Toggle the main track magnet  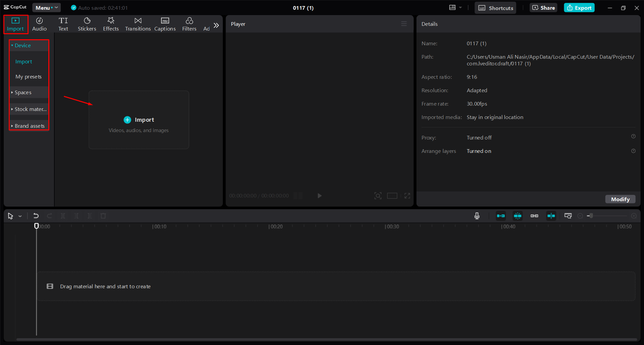[501, 216]
